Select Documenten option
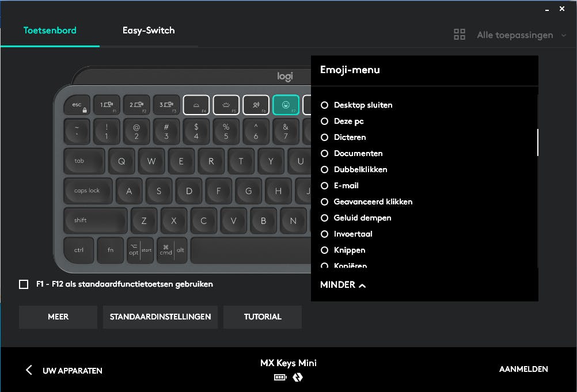 click(x=351, y=154)
